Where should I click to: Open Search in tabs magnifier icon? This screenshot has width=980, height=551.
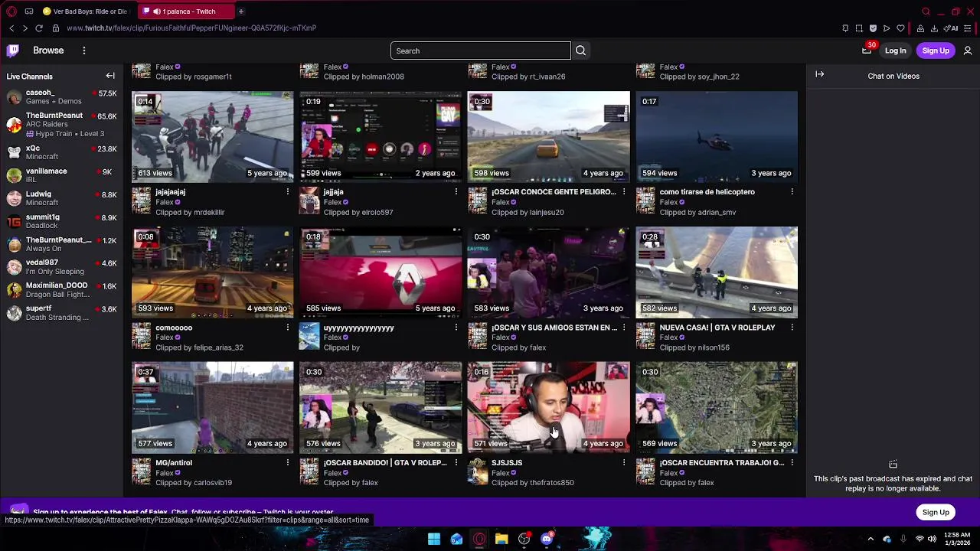point(926,11)
